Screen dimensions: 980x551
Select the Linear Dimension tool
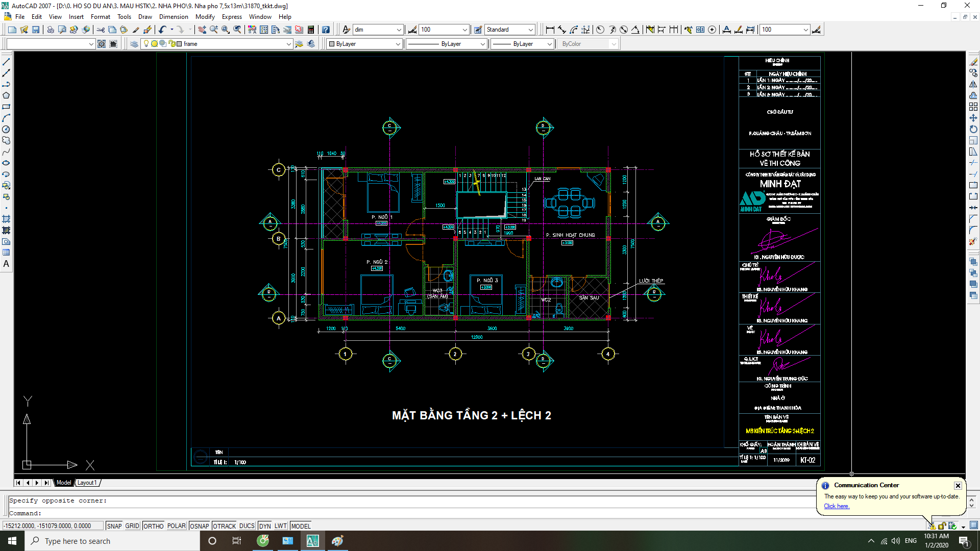[550, 30]
